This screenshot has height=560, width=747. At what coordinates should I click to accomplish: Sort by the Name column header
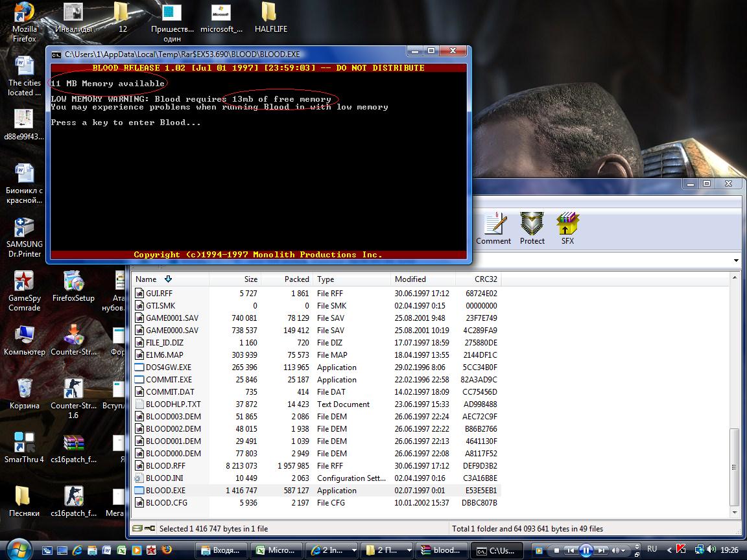pyautogui.click(x=170, y=279)
